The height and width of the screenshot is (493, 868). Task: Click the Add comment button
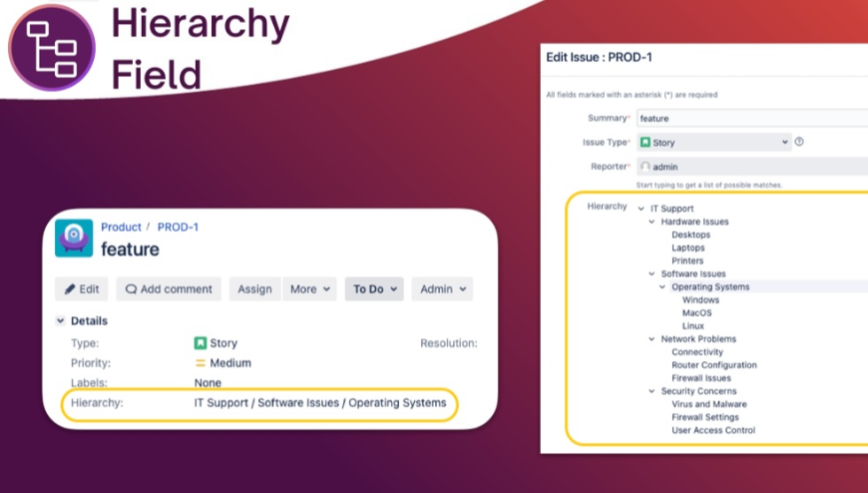tap(169, 289)
